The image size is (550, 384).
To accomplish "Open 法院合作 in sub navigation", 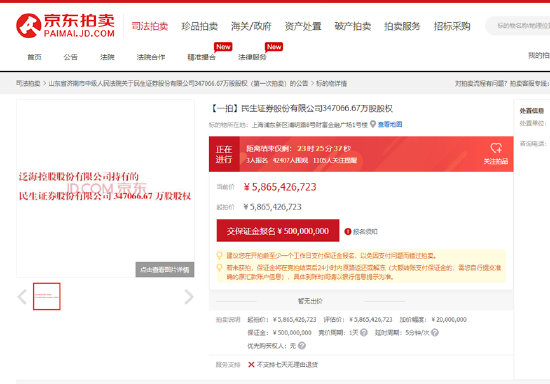I will (x=151, y=57).
